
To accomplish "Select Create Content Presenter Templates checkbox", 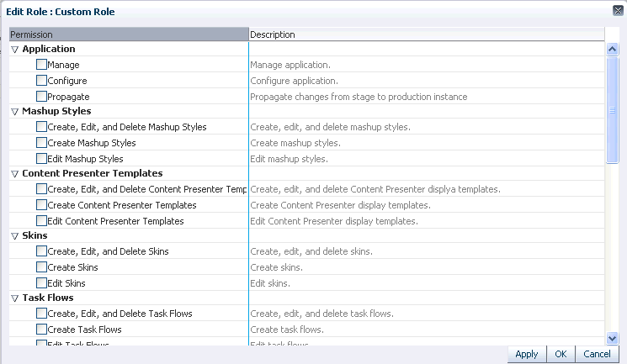I will pyautogui.click(x=42, y=205).
